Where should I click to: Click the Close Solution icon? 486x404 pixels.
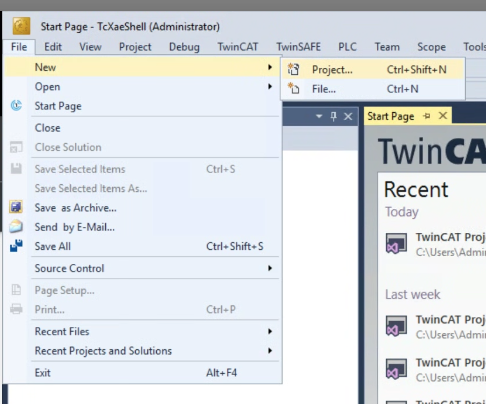(16, 147)
